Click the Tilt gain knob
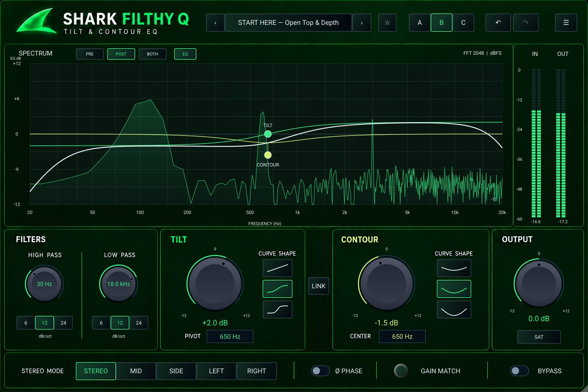The image size is (588, 392). (215, 284)
